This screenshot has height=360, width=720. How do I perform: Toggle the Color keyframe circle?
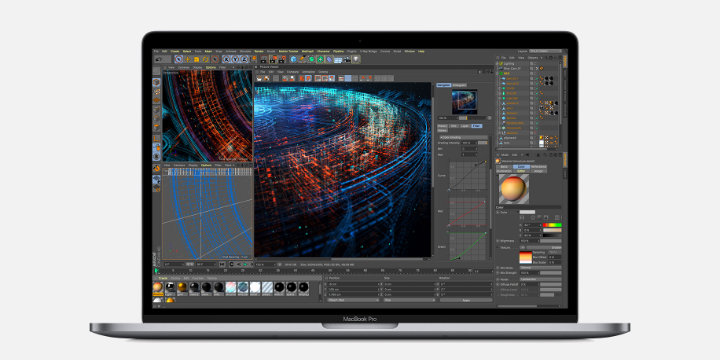tap(497, 212)
